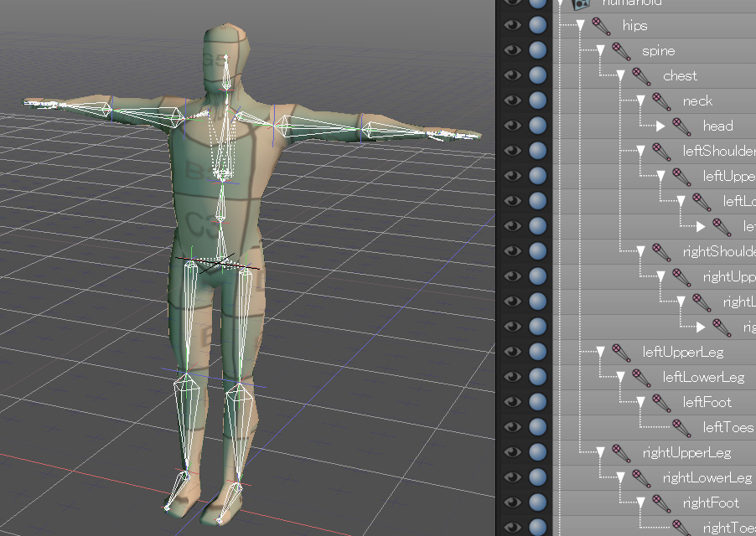Select the "rightUpperLeg" label in the tree
756x536 pixels.
(x=687, y=453)
